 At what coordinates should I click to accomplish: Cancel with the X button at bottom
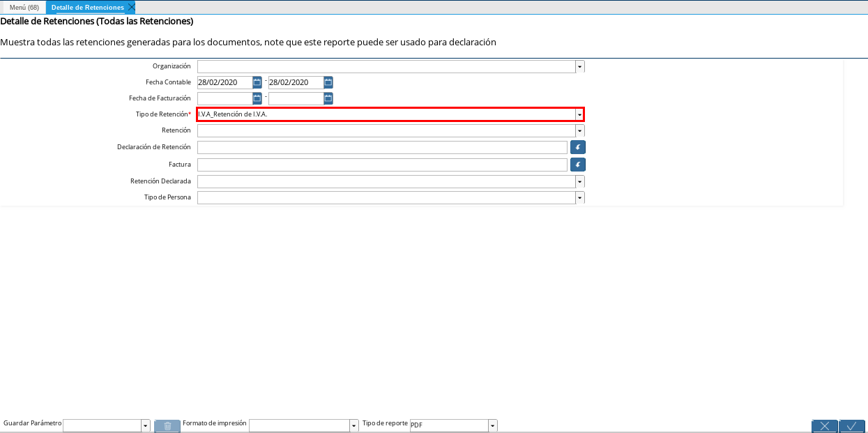825,426
